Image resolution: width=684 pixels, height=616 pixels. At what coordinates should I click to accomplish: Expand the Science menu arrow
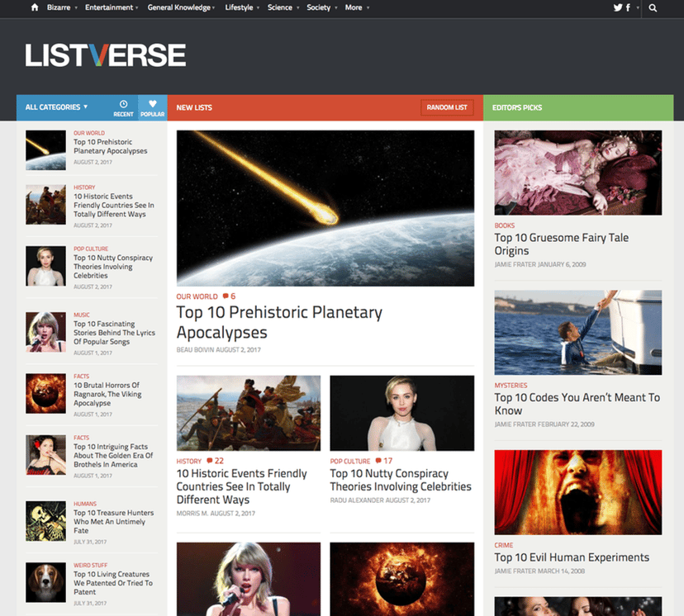[298, 8]
